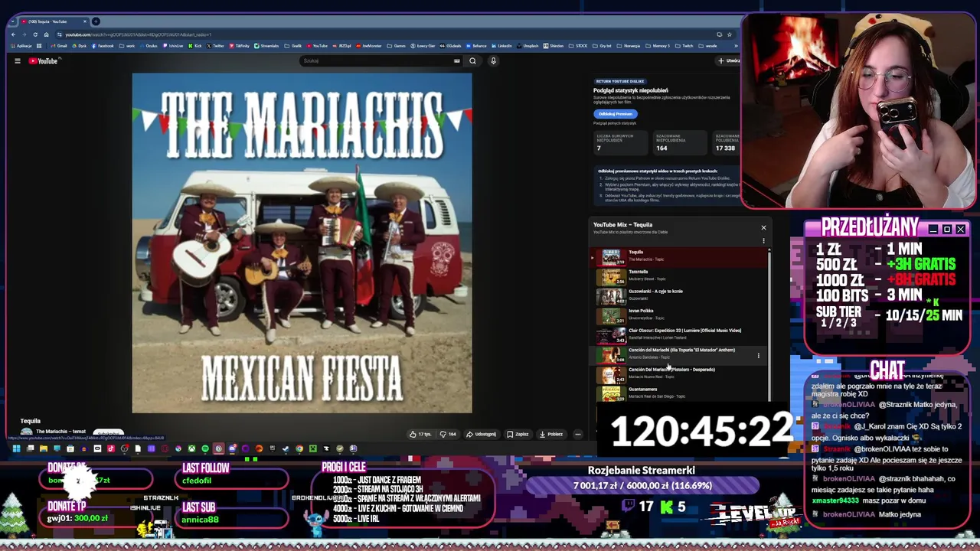The height and width of the screenshot is (551, 980).
Task: Open the on-screen keyboard icon in search box
Action: pos(457,61)
